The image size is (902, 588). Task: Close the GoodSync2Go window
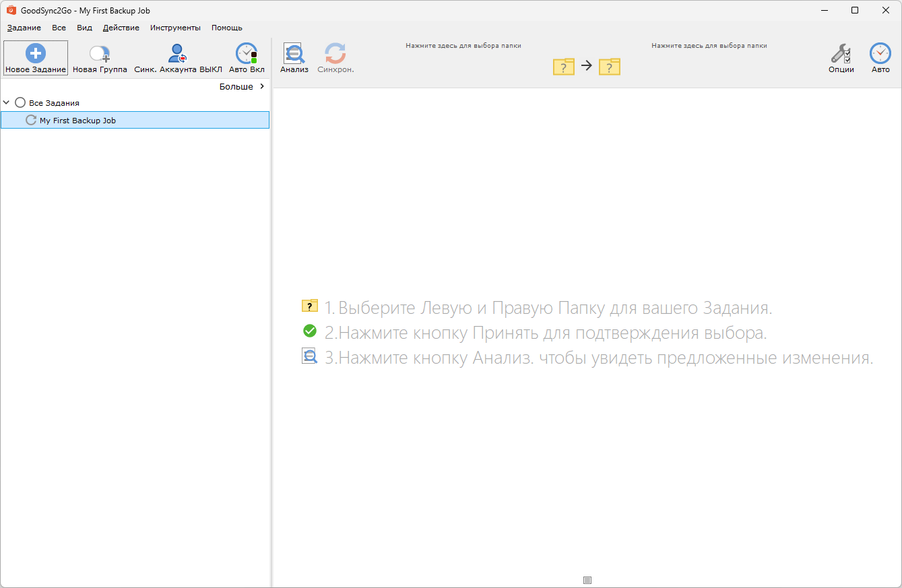point(886,10)
